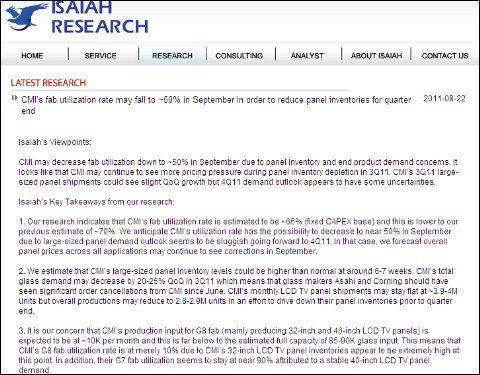Viewport: 480px width, 375px height.
Task: Click the Isaiah Research eagle logo
Action: pos(27,17)
